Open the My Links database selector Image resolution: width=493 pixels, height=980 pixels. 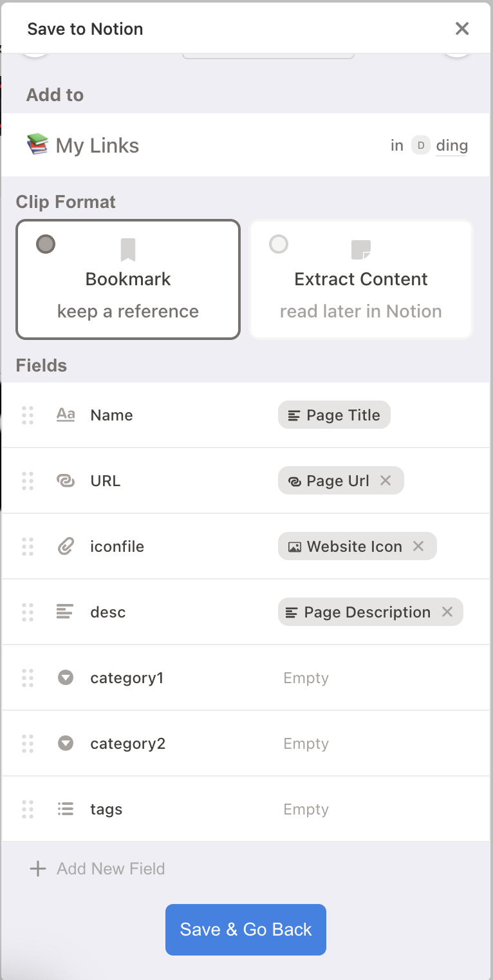[82, 145]
